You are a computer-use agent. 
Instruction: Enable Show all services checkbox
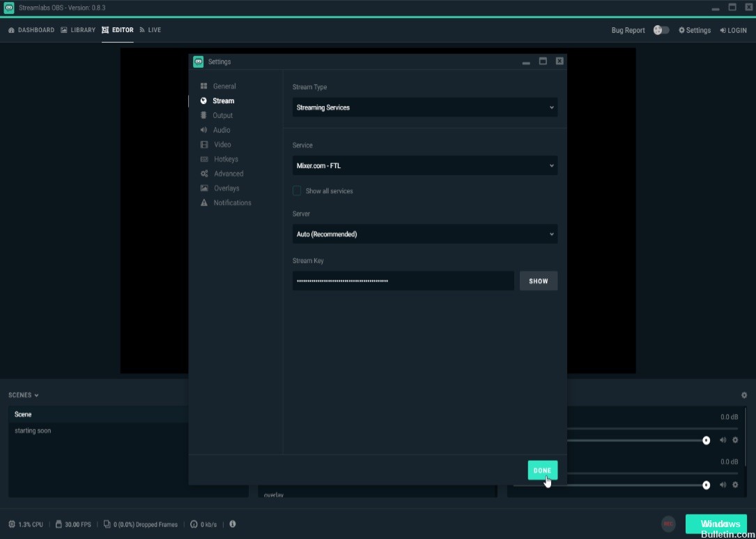[297, 191]
